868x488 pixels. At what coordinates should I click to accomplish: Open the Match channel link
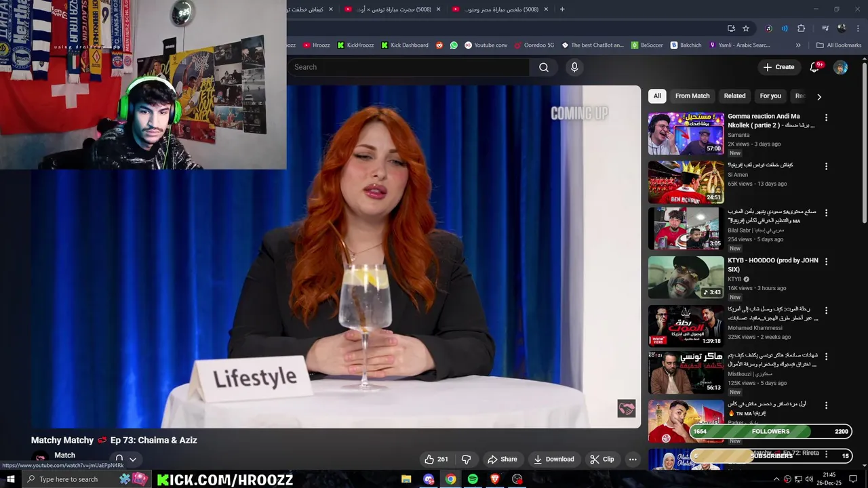click(x=64, y=455)
